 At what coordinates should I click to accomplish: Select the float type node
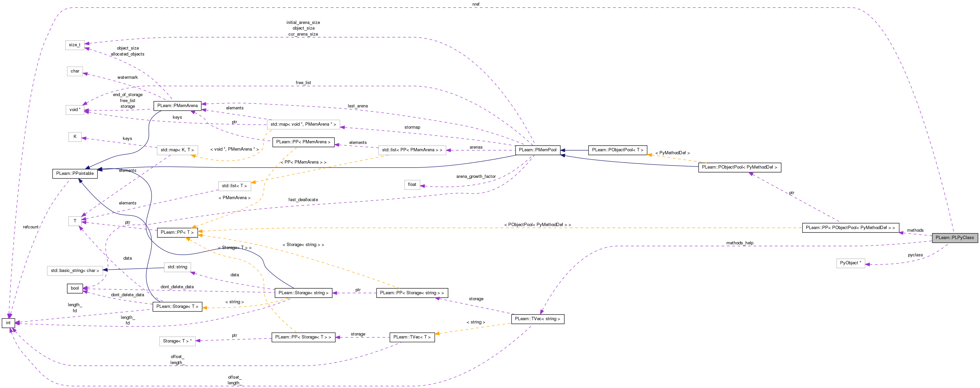tap(412, 185)
